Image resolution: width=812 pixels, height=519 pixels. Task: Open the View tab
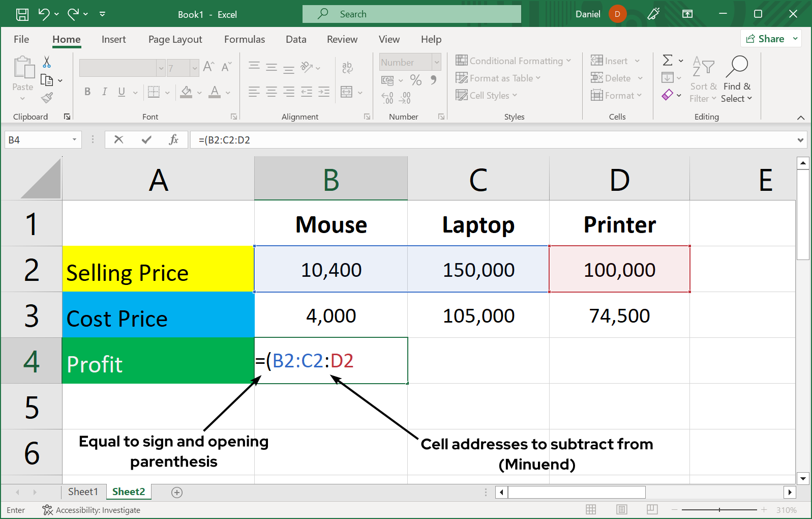389,39
